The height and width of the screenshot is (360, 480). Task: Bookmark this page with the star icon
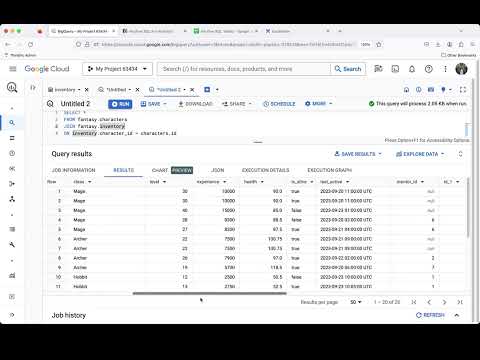click(379, 44)
